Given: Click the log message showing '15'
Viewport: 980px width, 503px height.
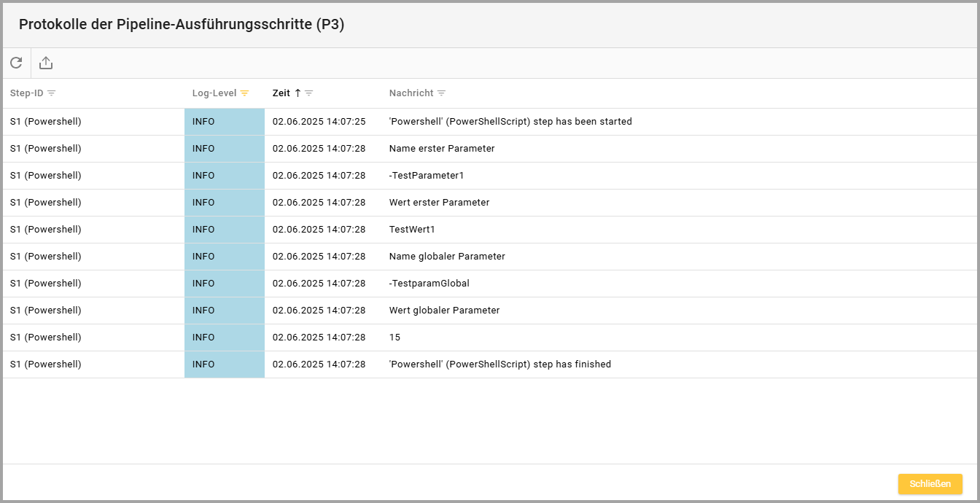Looking at the screenshot, I should click(394, 338).
